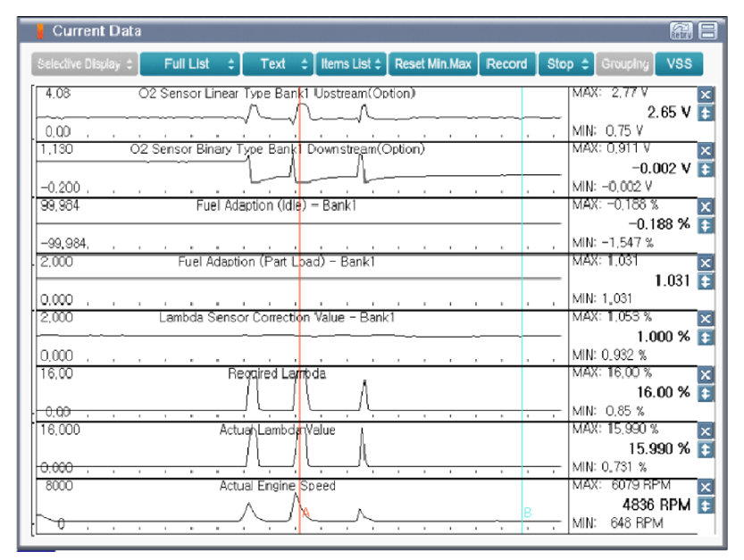Click the up/down arrows for Required Lambda
The height and width of the screenshot is (560, 744).
pos(706,393)
